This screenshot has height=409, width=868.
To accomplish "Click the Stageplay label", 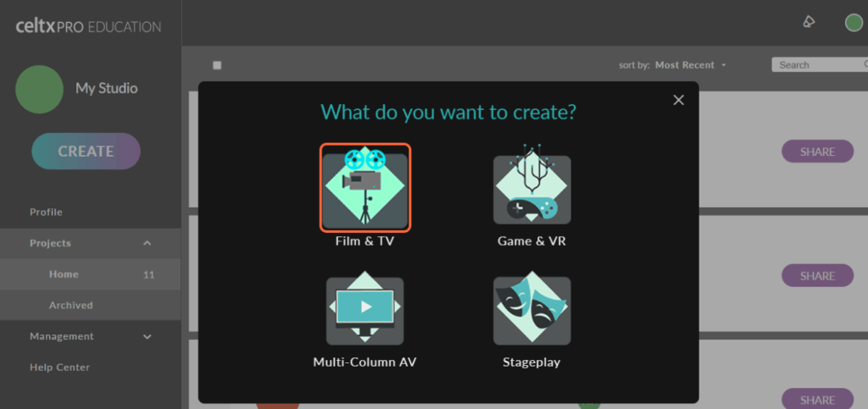I will tap(531, 362).
